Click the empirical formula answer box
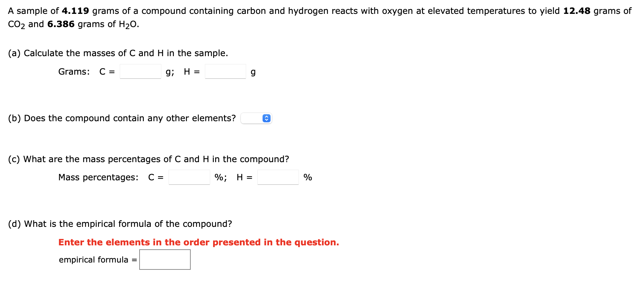 click(165, 260)
